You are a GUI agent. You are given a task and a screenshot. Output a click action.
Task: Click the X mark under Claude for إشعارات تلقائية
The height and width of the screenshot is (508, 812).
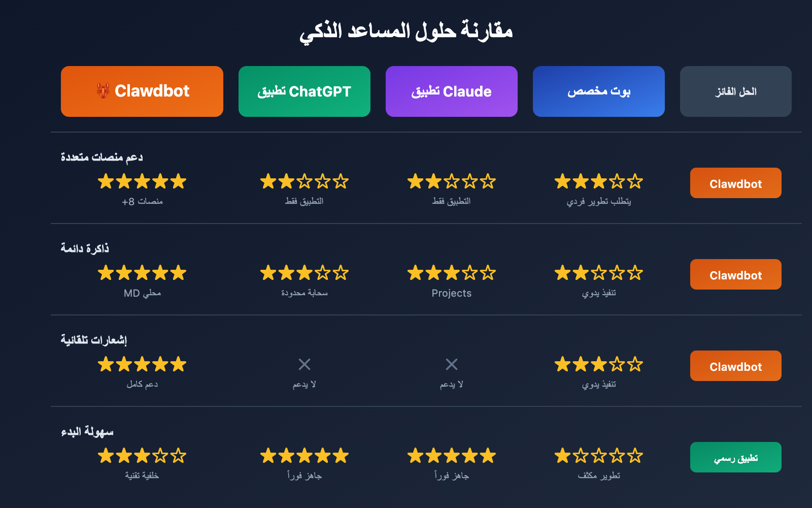tap(451, 364)
